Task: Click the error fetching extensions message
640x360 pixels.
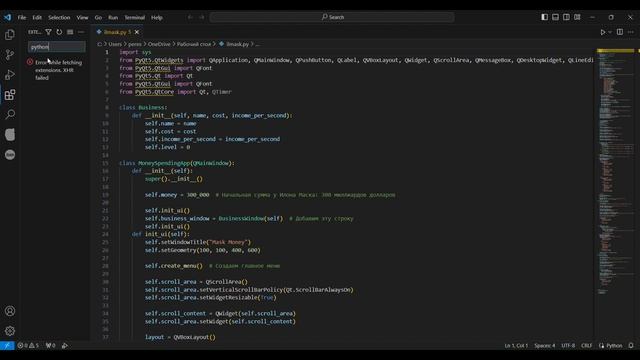Action: [58, 70]
